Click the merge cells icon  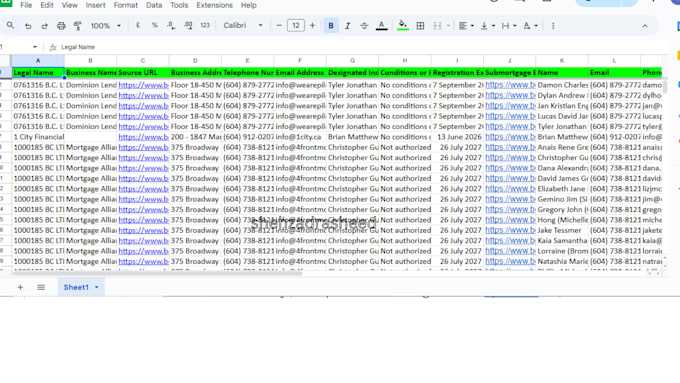[x=438, y=26]
